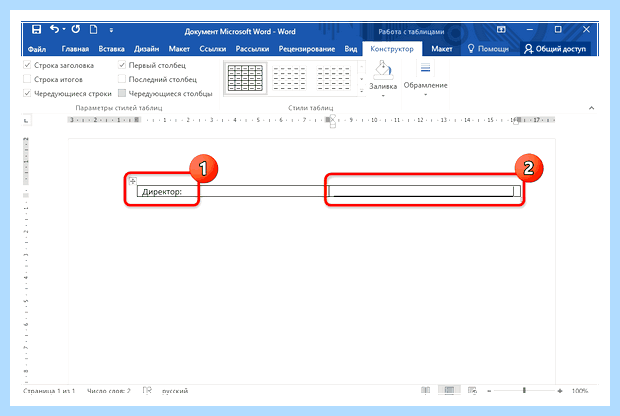Screen dimensions: 620x416
Task: Switch to the Вид tab
Action: [x=351, y=49]
